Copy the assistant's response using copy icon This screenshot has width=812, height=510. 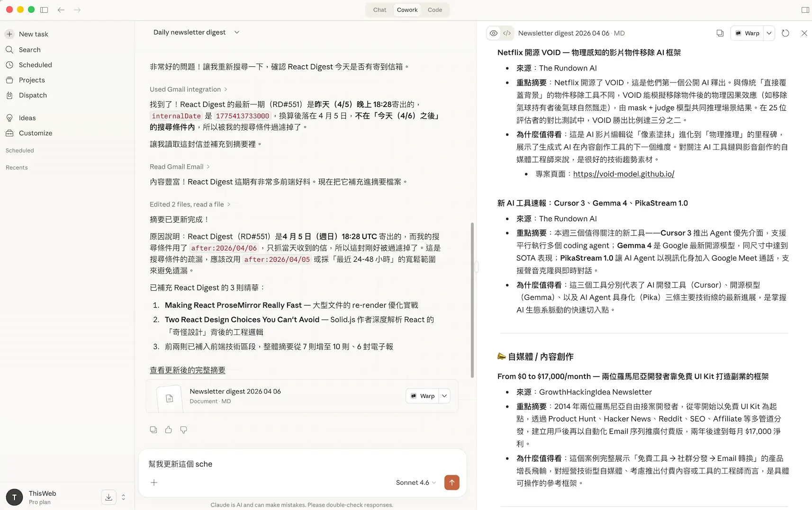153,429
